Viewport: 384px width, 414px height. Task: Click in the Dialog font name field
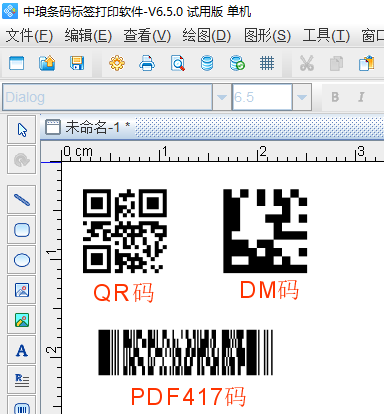click(107, 97)
